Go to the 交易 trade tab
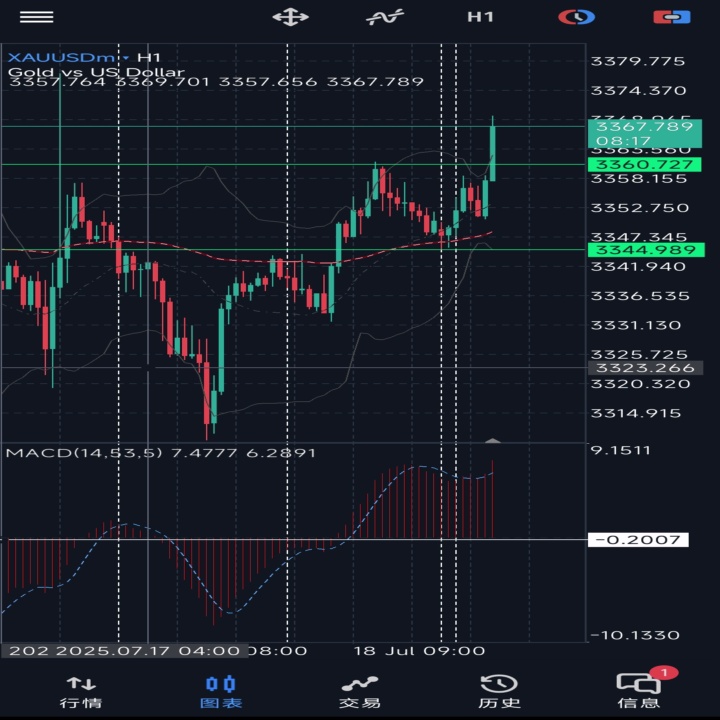 point(360,692)
